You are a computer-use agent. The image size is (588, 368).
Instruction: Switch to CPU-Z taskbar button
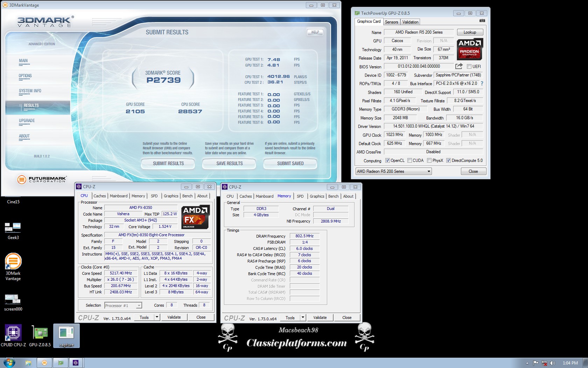(76, 363)
